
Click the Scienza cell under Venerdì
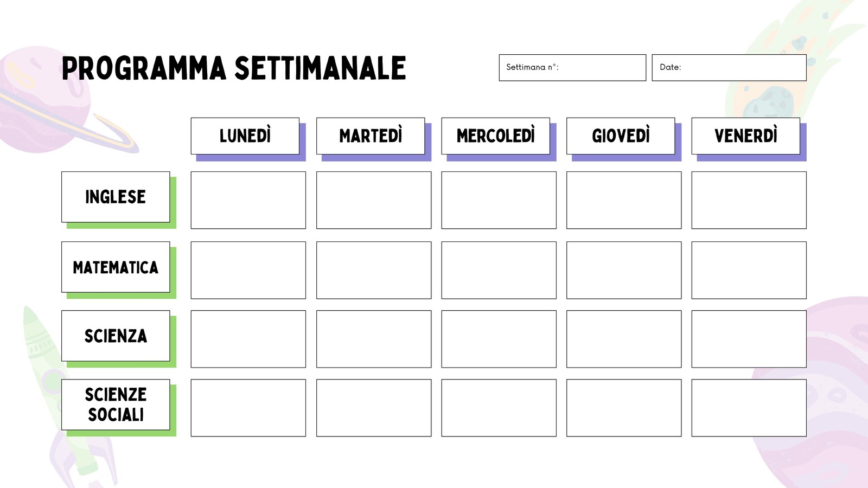(749, 339)
